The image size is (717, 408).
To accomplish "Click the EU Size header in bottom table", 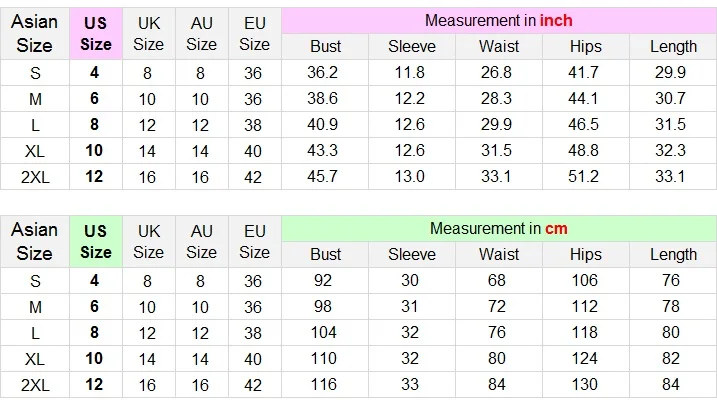I will pos(255,242).
